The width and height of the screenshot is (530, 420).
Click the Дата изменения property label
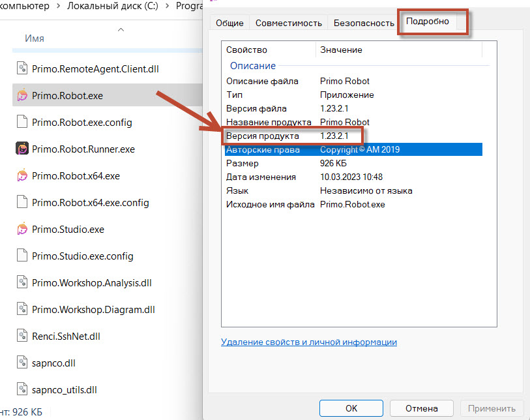261,177
